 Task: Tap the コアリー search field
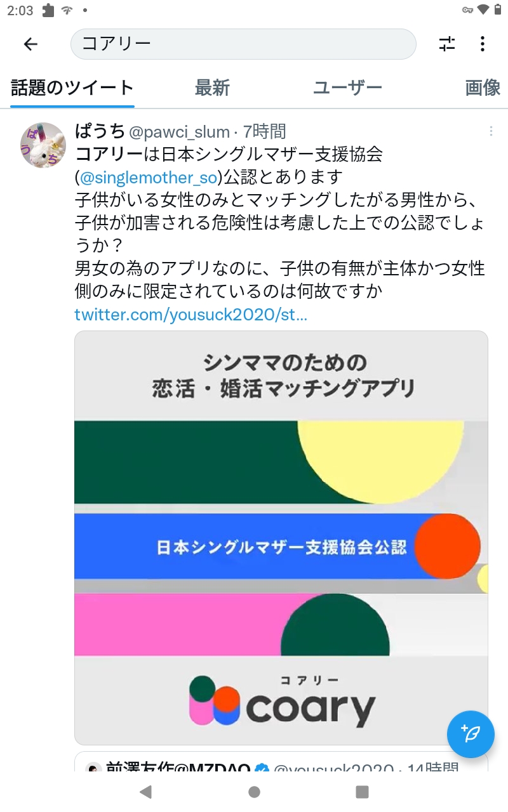click(x=243, y=44)
